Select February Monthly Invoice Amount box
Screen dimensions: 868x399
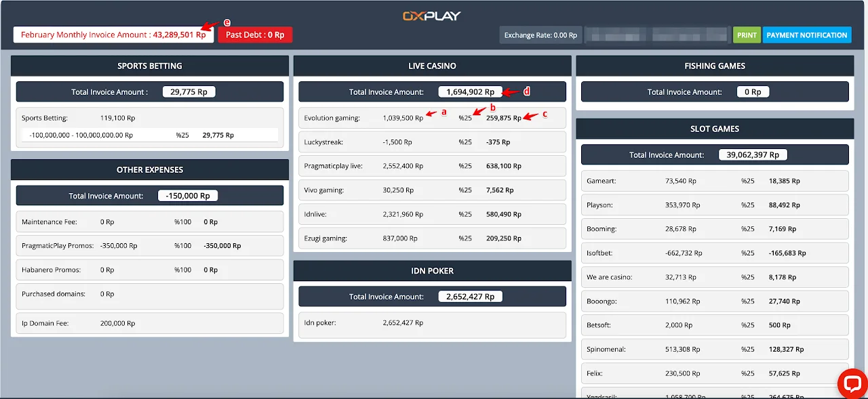pos(113,35)
